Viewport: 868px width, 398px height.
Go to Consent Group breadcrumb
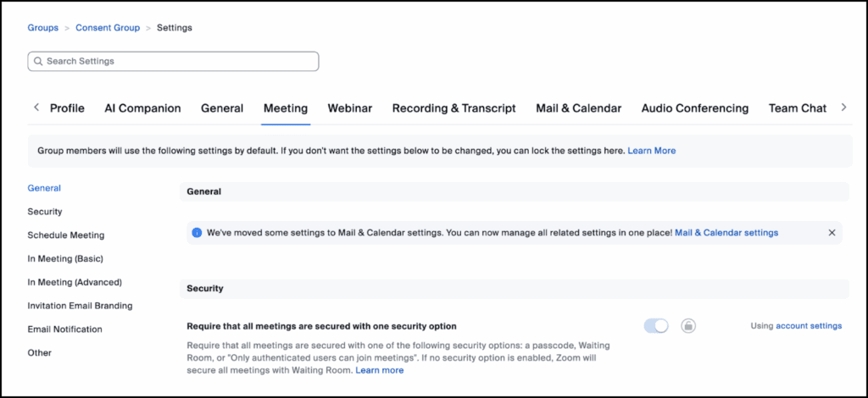108,28
